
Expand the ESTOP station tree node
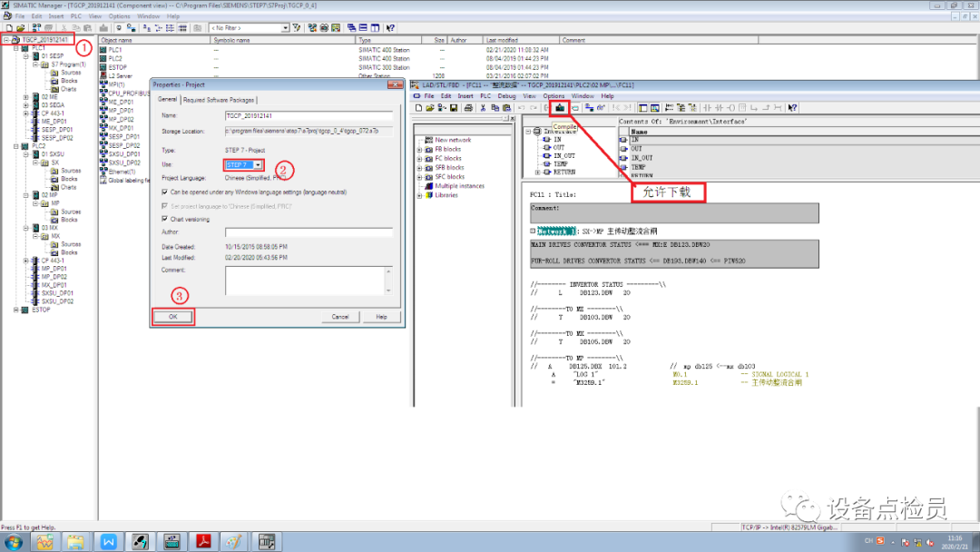[x=16, y=310]
